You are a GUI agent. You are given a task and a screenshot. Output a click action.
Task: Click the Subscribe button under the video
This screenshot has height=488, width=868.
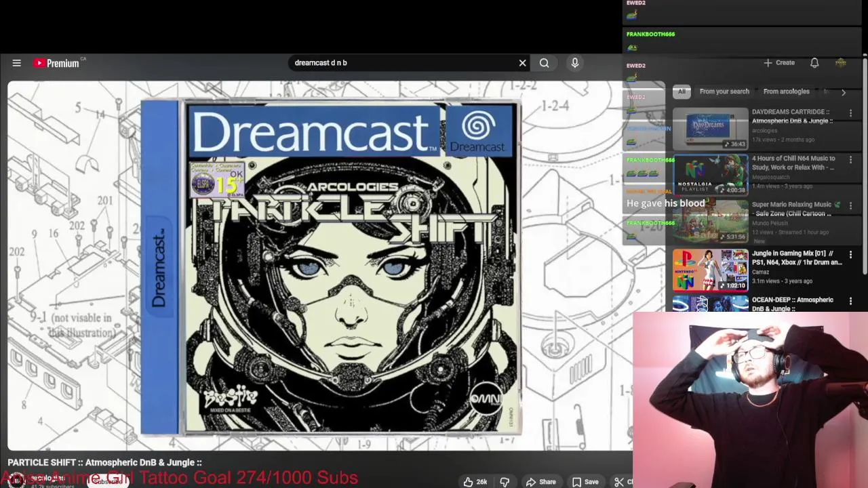(x=108, y=482)
